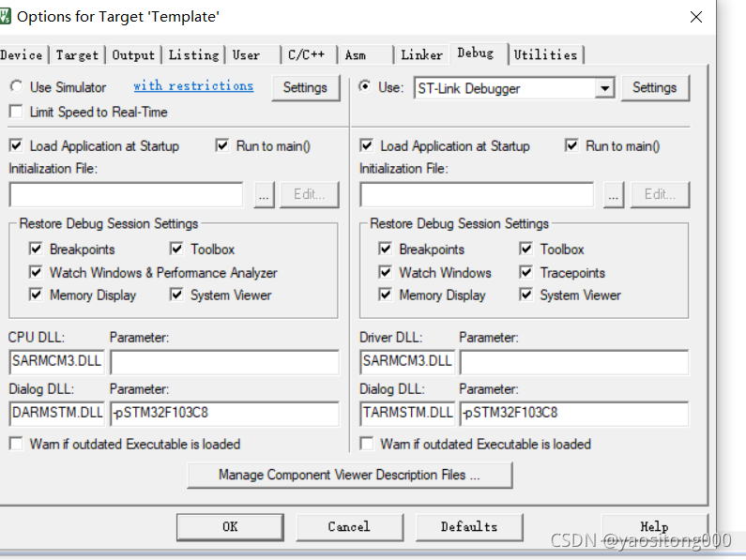This screenshot has height=560, width=746.
Task: Click the 'with restrictions' link
Action: coord(193,85)
